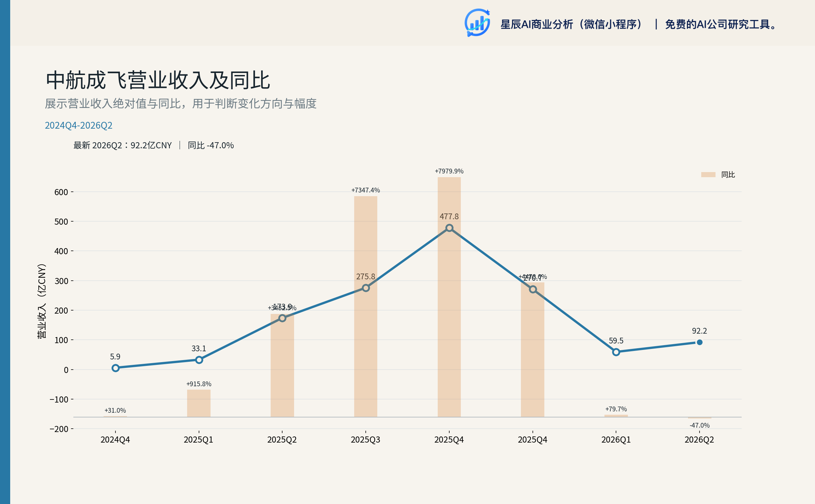Screen dimensions: 815x504
Task: Click the y-axis tick 300
Action: [61, 281]
